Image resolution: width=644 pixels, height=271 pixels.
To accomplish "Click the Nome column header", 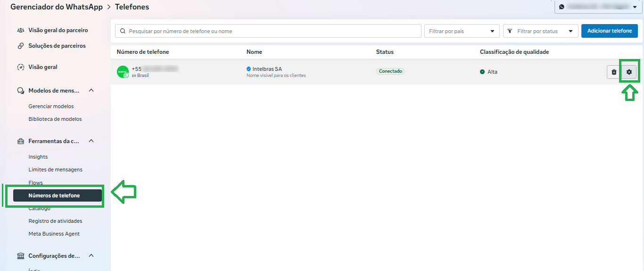I will [x=254, y=52].
